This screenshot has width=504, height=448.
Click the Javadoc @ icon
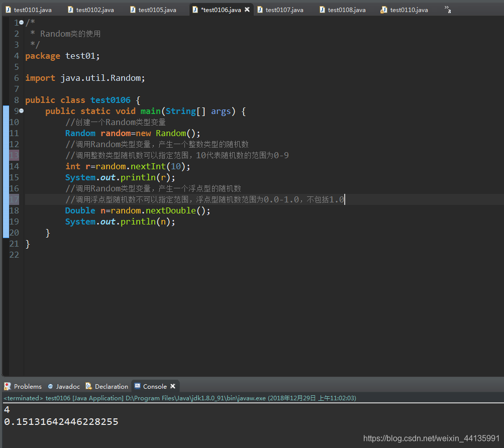(50, 386)
